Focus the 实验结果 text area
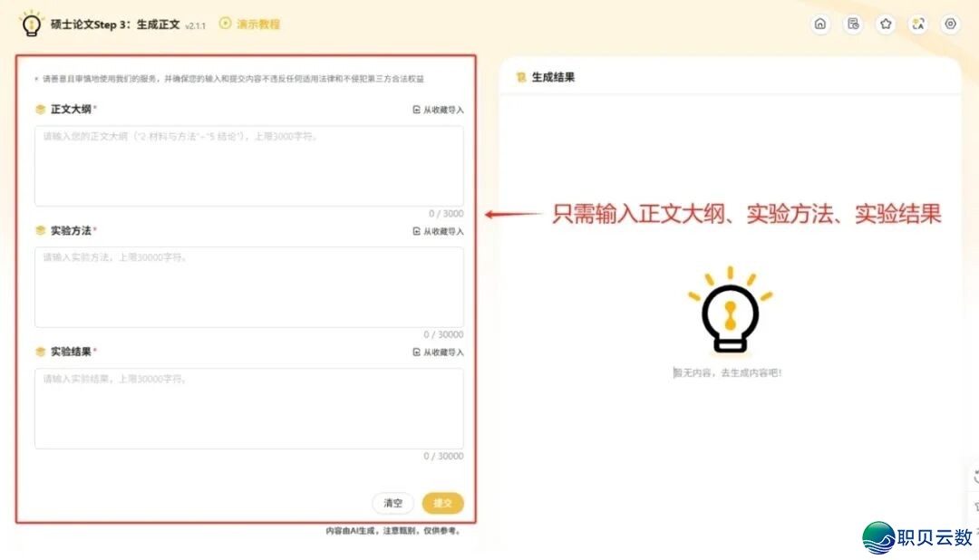Image resolution: width=979 pixels, height=560 pixels. (249, 409)
